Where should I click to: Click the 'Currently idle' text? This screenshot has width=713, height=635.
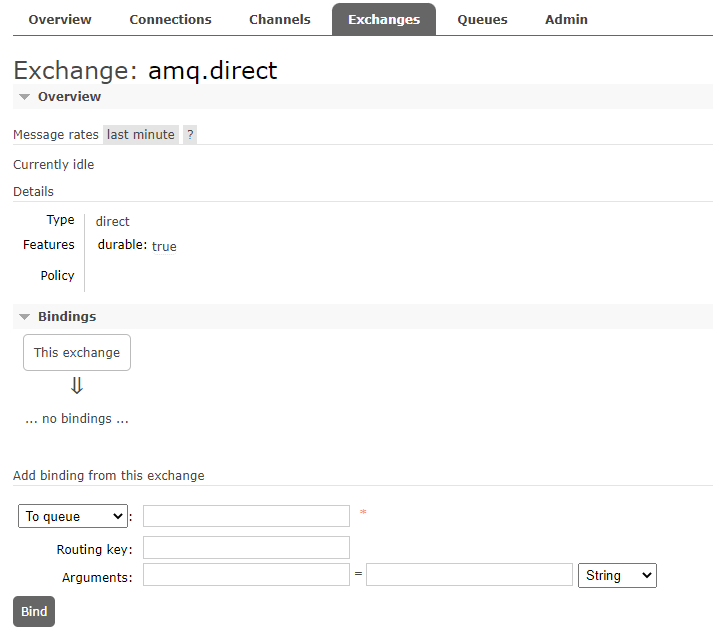pos(54,165)
